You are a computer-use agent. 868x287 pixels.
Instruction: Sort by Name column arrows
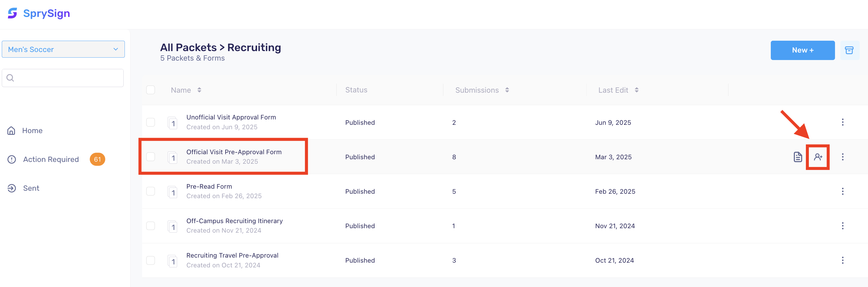199,90
